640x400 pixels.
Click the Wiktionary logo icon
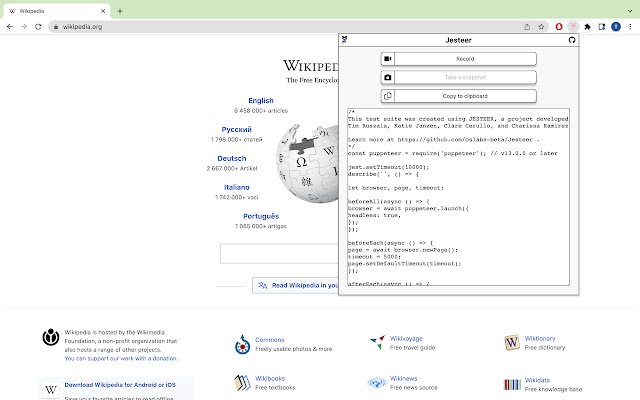click(512, 342)
